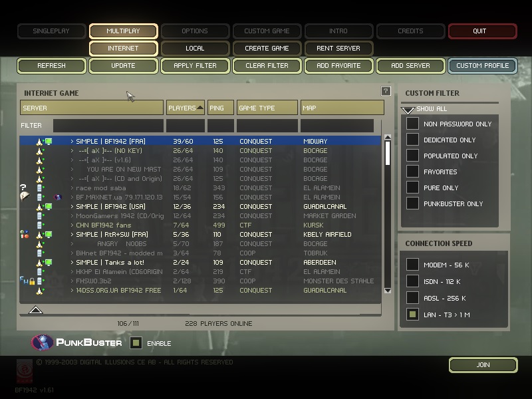Click the penguin icon on the aX (v1.6) row
This screenshot has height=399, width=532.
pyautogui.click(x=39, y=160)
